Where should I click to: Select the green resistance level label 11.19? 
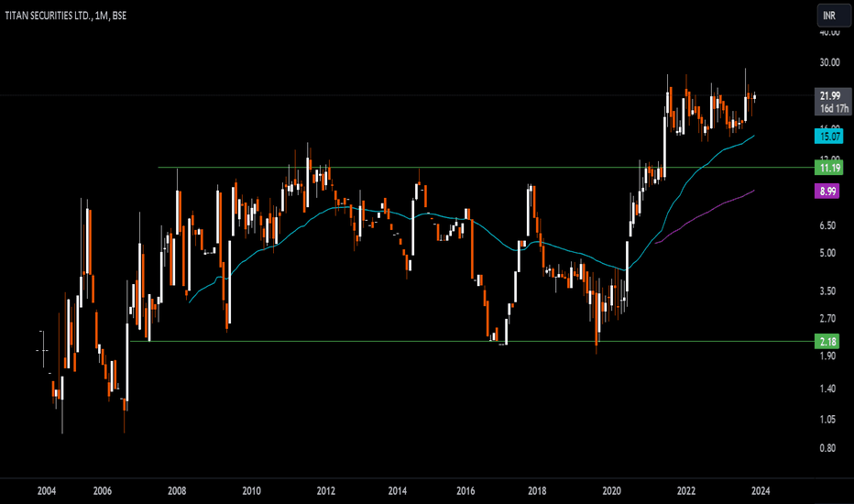829,168
